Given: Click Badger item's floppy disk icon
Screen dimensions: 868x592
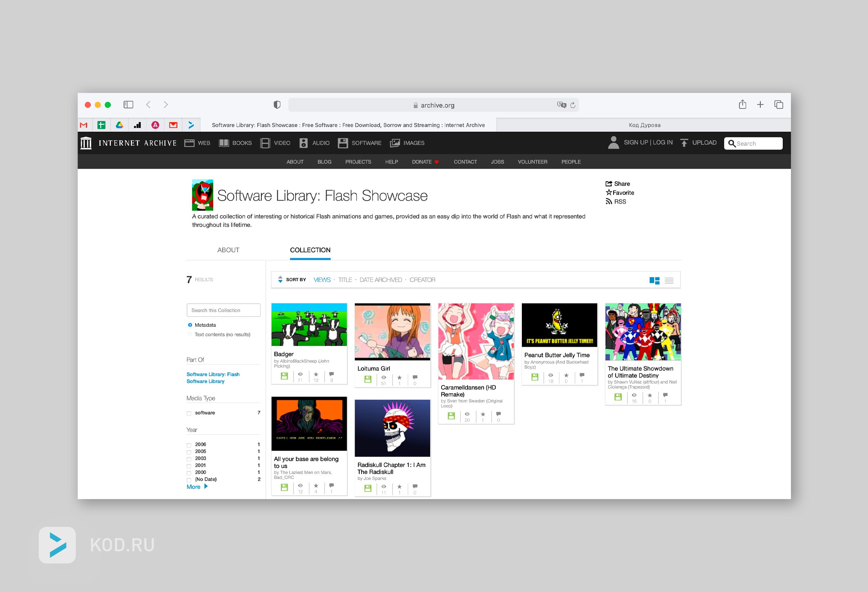Looking at the screenshot, I should pos(284,376).
